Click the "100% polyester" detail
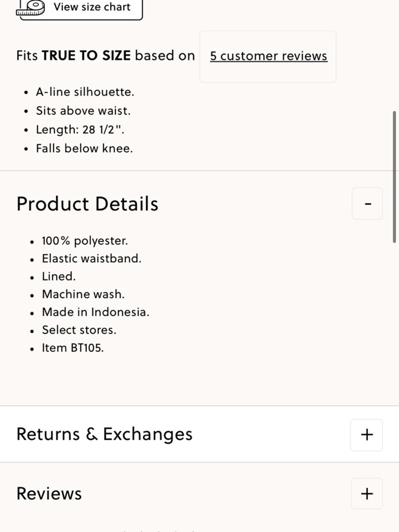The height and width of the screenshot is (532, 399). [85, 241]
